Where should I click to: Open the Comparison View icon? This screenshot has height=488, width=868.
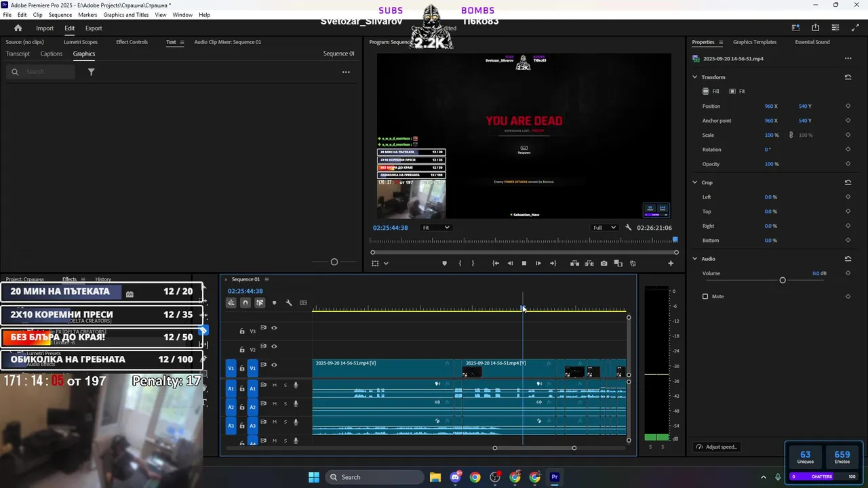click(618, 263)
